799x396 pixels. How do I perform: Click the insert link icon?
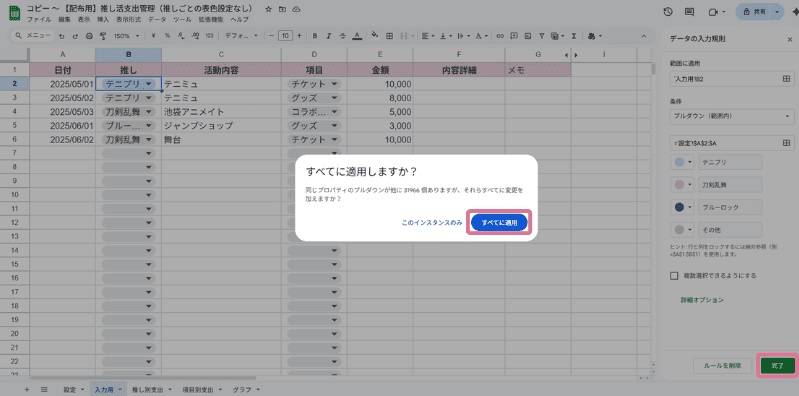coord(500,36)
